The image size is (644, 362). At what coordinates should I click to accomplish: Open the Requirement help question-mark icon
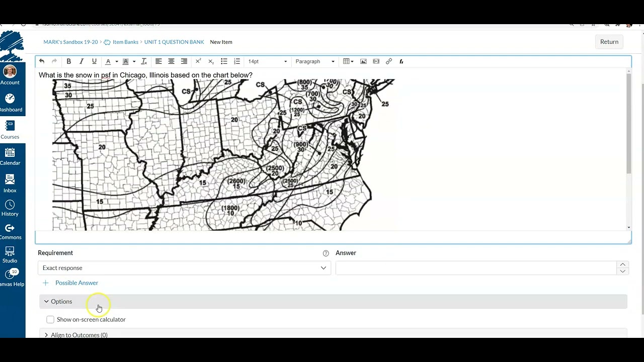tap(326, 253)
